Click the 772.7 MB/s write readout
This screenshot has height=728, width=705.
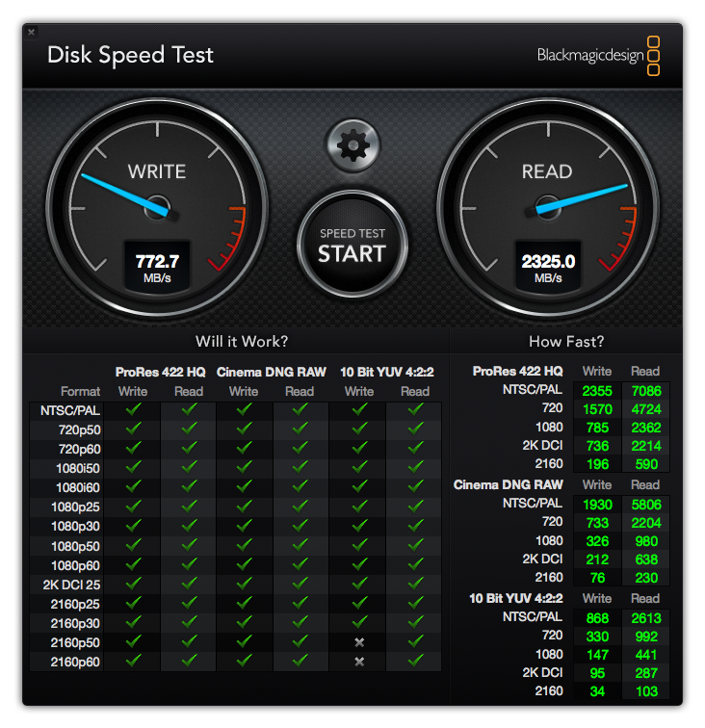pos(157,267)
